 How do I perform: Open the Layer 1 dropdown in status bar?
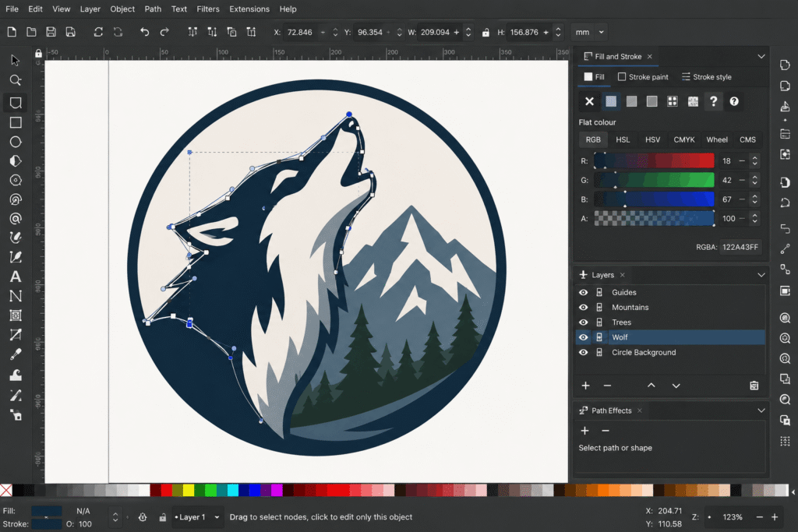click(x=197, y=517)
